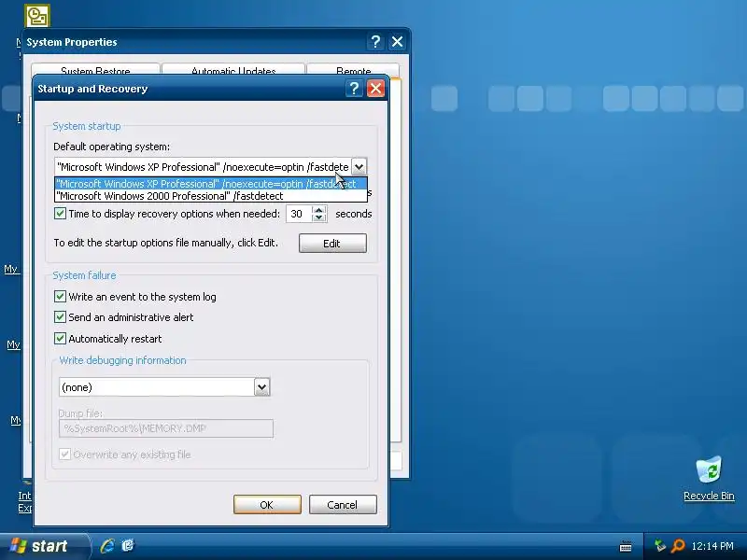Viewport: 747px width, 560px height.
Task: Click the orange magnifier tray icon
Action: point(678,546)
